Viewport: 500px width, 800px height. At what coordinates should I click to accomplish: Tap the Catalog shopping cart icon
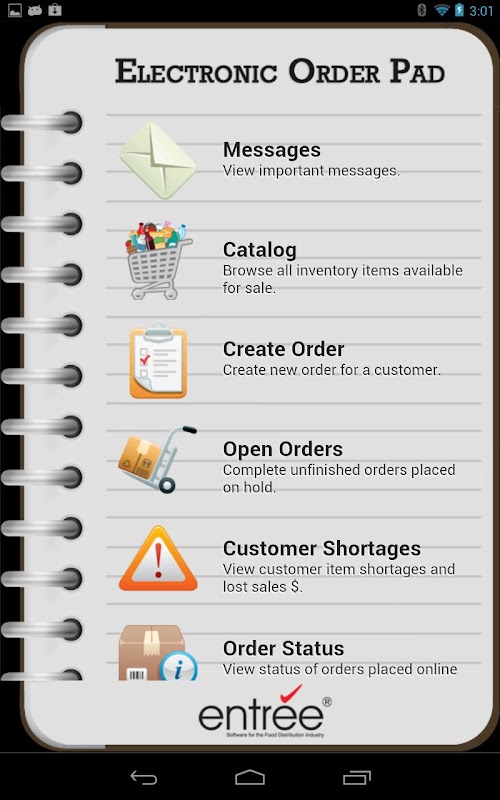pos(159,260)
